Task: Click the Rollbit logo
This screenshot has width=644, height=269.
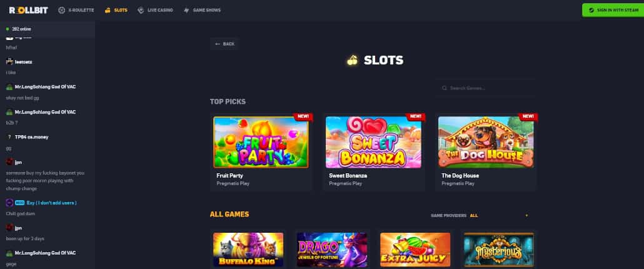Action: (28, 10)
